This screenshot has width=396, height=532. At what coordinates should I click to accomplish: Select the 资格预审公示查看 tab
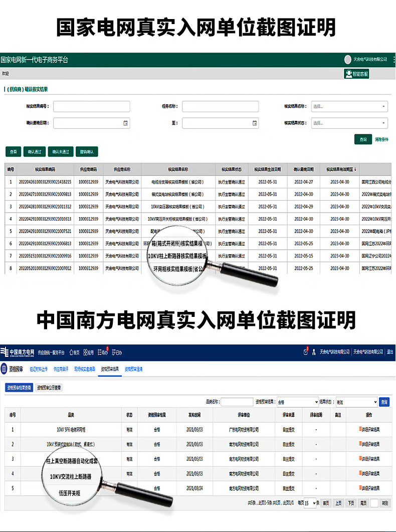[x=49, y=388]
